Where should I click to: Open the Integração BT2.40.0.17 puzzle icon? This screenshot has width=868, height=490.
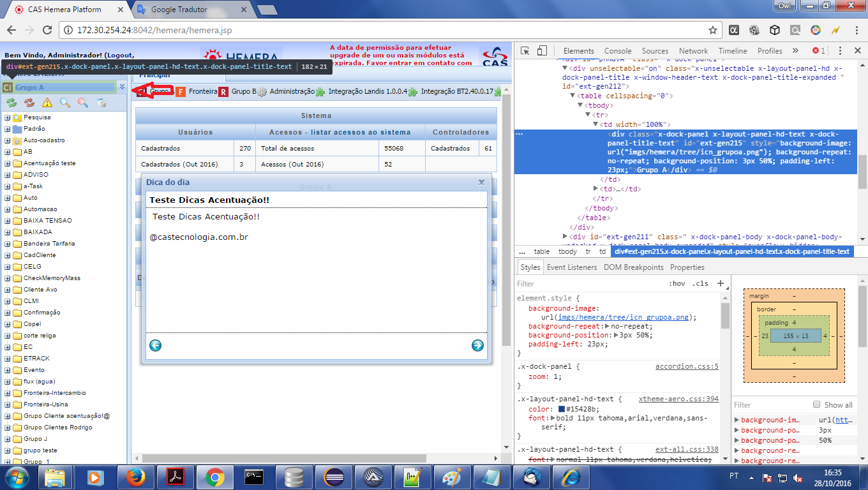pyautogui.click(x=412, y=92)
